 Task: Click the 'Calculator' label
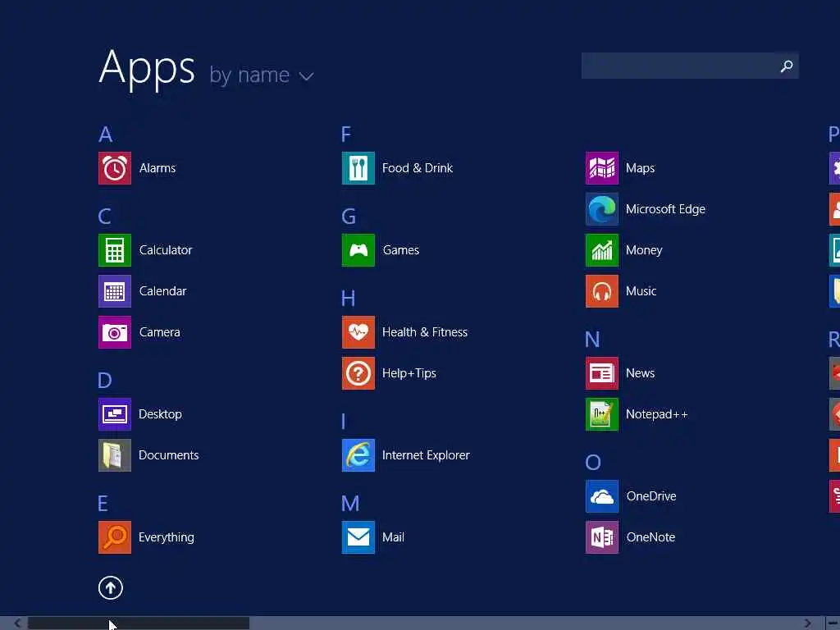coord(166,250)
